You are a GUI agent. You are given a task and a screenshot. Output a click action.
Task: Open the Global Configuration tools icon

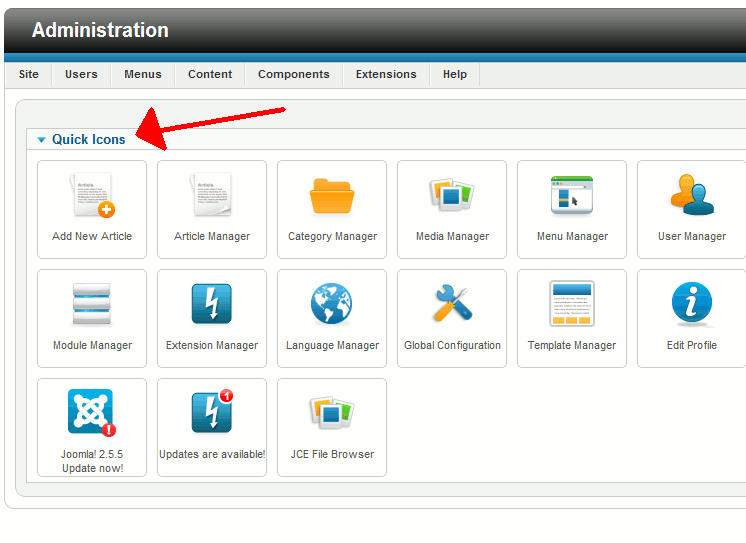452,305
